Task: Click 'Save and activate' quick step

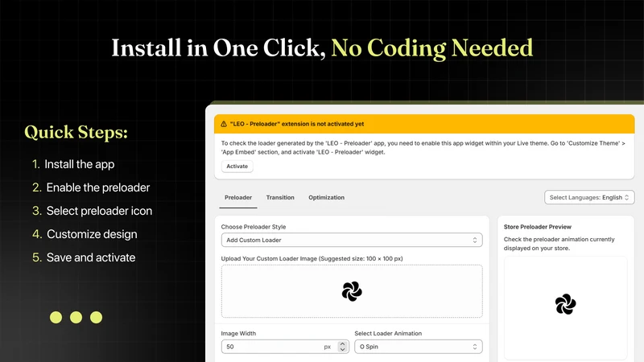Action: [x=91, y=257]
